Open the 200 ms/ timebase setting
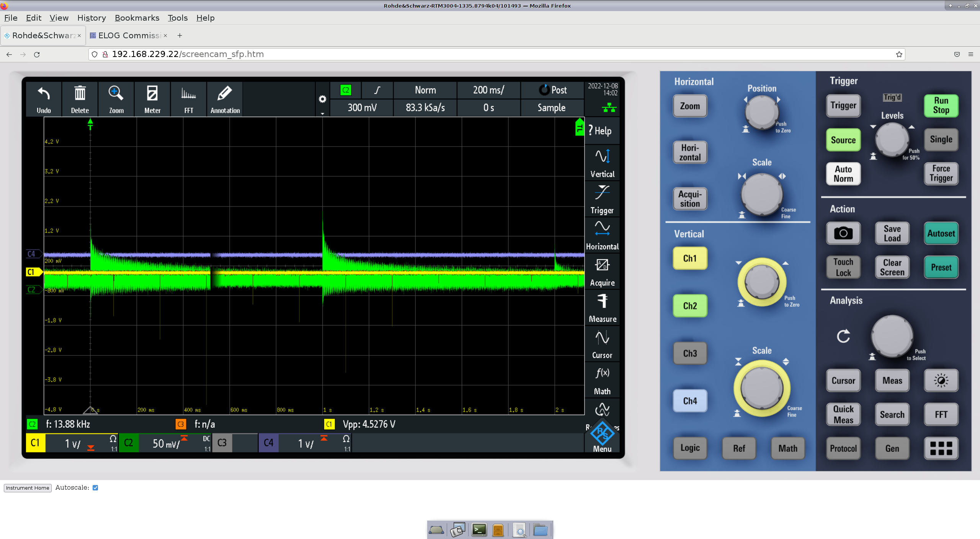The image size is (980, 539). point(488,90)
